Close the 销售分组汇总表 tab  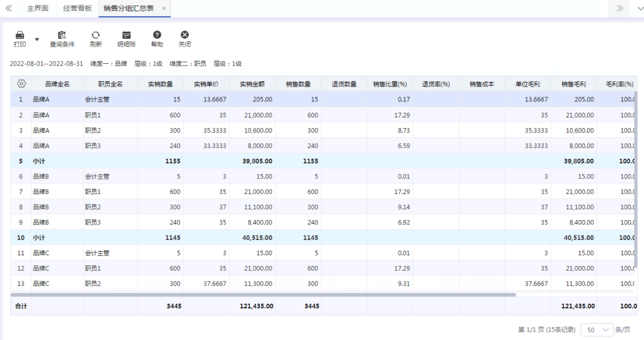[164, 8]
